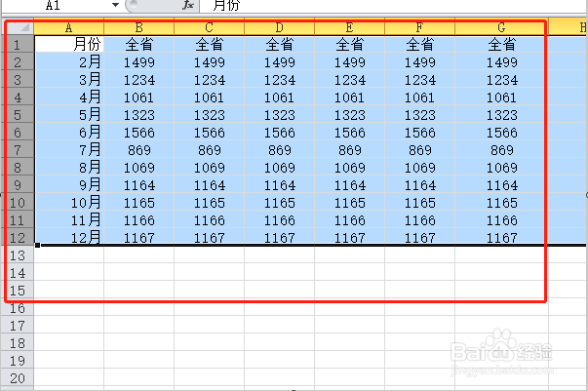Open the Name Box dropdown arrow
The image size is (588, 391).
(115, 5)
